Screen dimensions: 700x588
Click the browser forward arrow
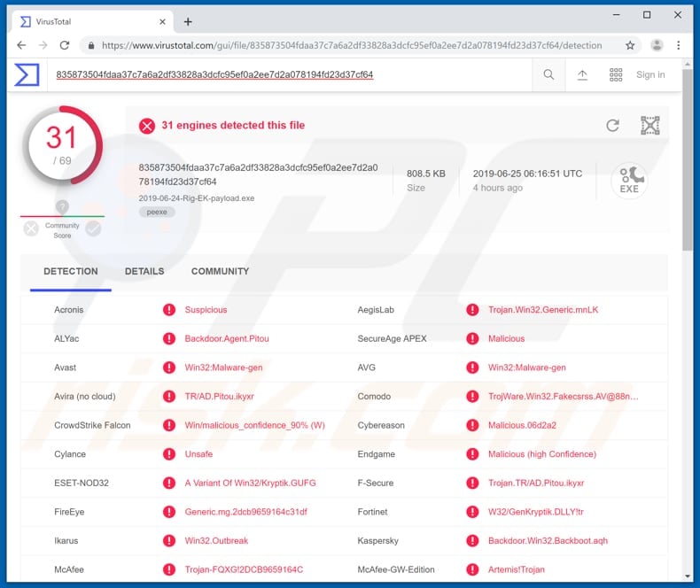[43, 45]
